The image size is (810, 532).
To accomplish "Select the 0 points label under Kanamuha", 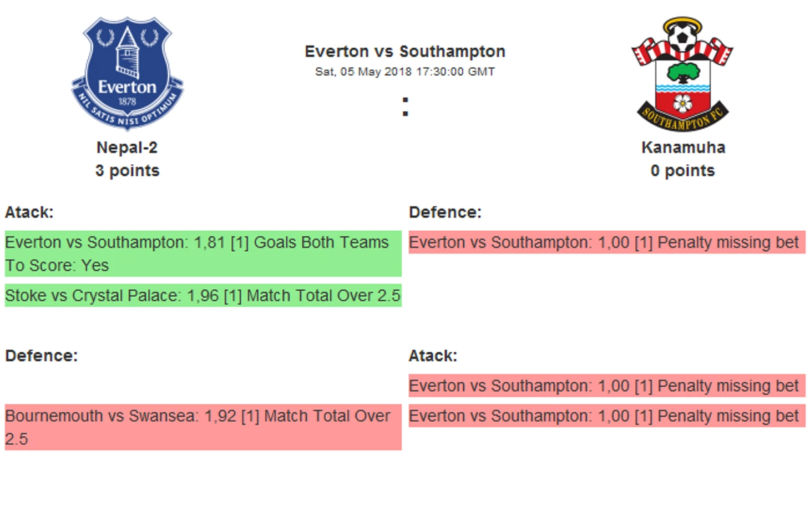I will [x=683, y=171].
